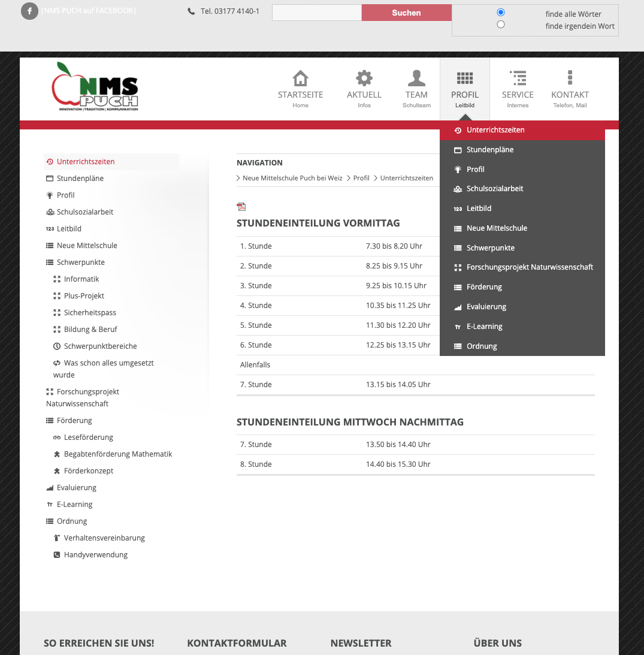Click the gear icon above Aktuell
Screen dimensions: 644x655
click(x=364, y=78)
